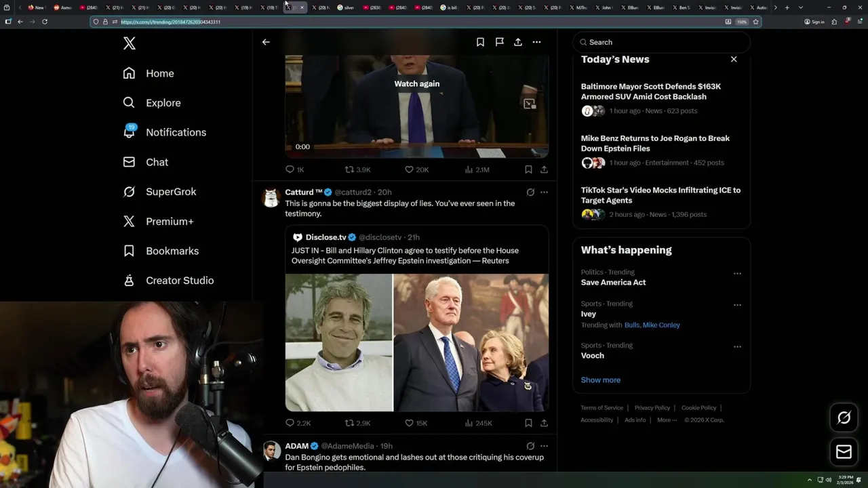Image resolution: width=868 pixels, height=488 pixels.
Task: Open Catturd's profile avatar
Action: [x=271, y=197]
